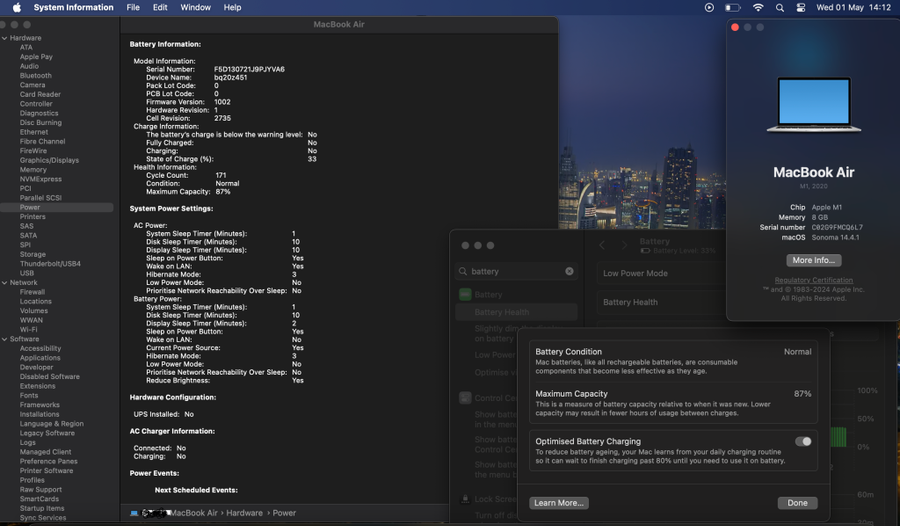Toggle Optimised Battery Charging switch
The height and width of the screenshot is (526, 900).
tap(803, 441)
